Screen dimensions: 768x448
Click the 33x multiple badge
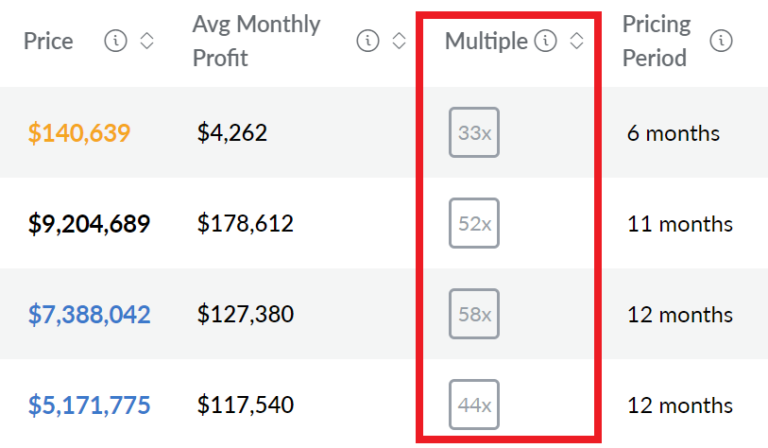[474, 133]
